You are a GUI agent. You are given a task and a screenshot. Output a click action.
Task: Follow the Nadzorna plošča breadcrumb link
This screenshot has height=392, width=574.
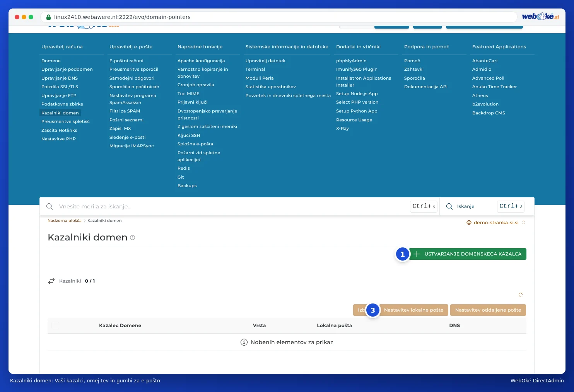coord(65,221)
